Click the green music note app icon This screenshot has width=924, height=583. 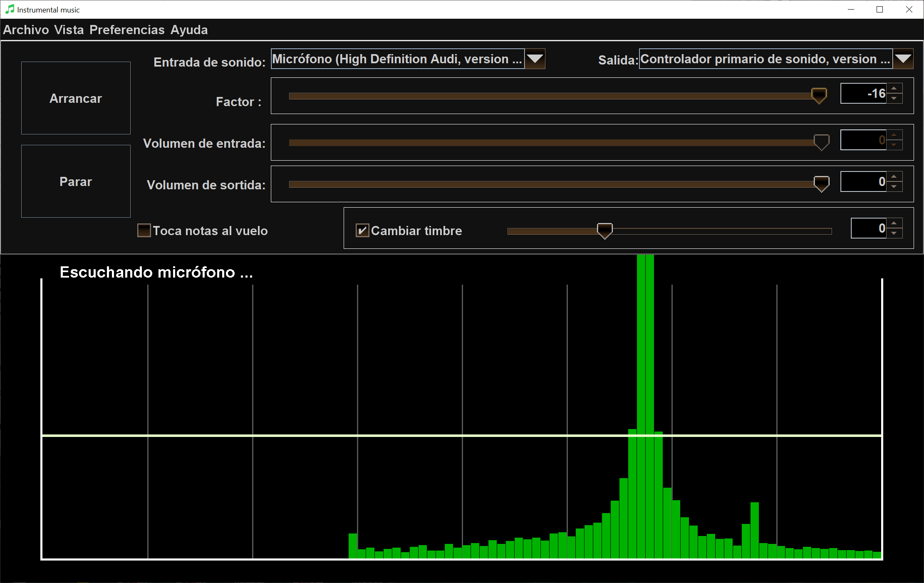click(x=9, y=9)
